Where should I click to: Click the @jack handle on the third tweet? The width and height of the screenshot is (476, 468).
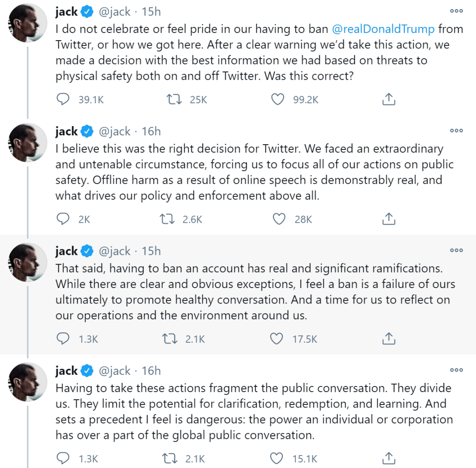[x=115, y=251]
